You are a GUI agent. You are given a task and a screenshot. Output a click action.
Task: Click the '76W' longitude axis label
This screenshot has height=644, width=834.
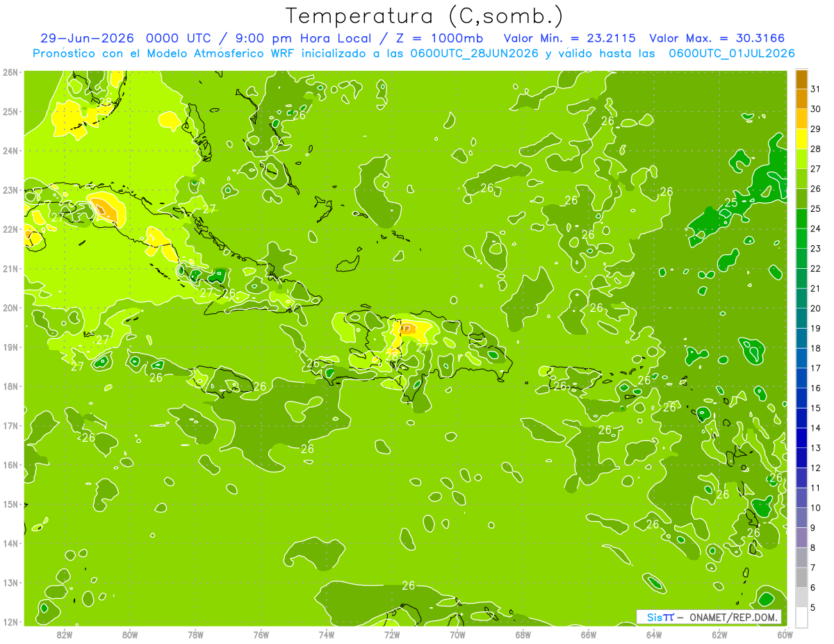coord(261,634)
